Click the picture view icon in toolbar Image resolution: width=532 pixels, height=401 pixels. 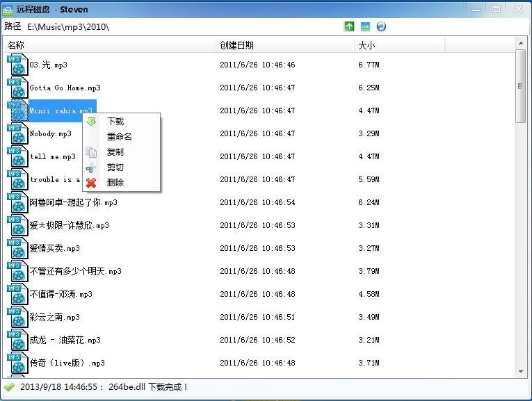point(365,26)
